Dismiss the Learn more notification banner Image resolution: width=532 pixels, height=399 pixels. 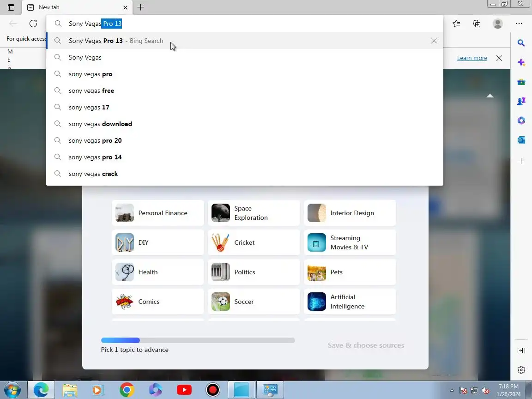tap(499, 58)
